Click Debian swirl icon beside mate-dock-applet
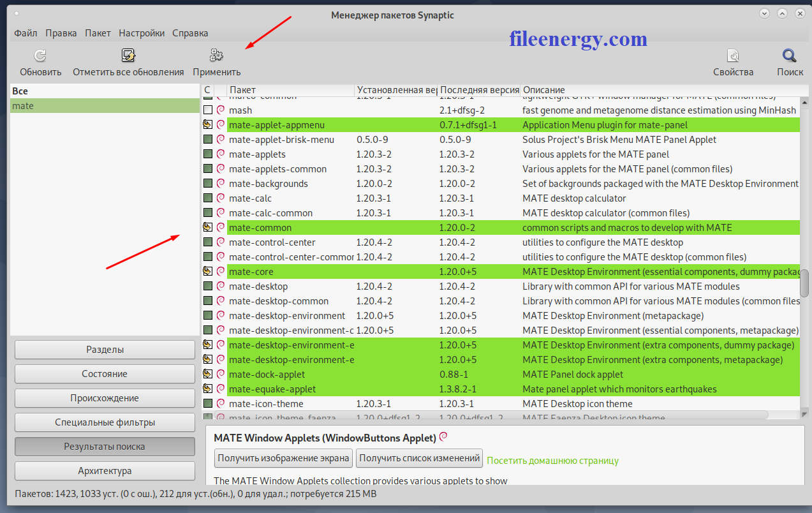This screenshot has height=513, width=812. tap(221, 374)
